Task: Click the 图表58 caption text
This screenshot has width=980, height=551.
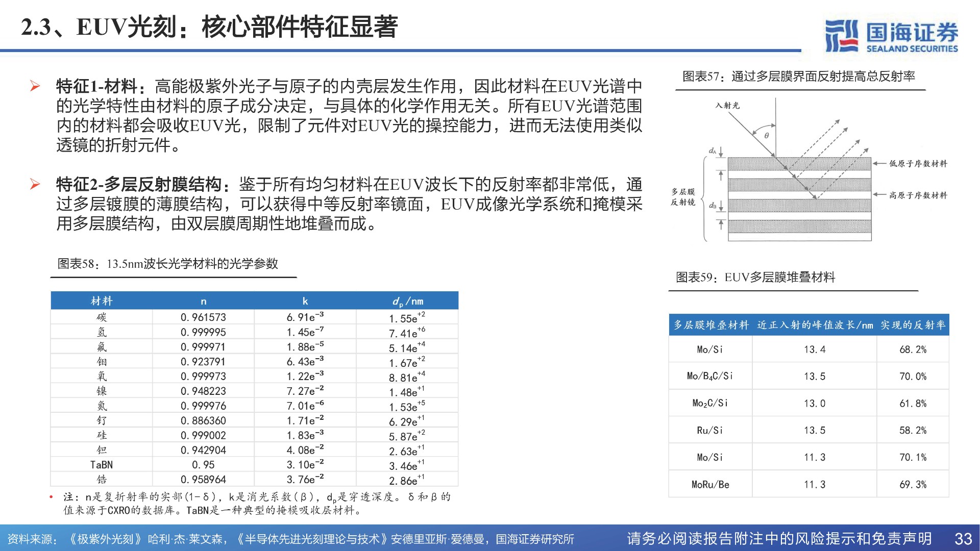Action: coord(167,264)
